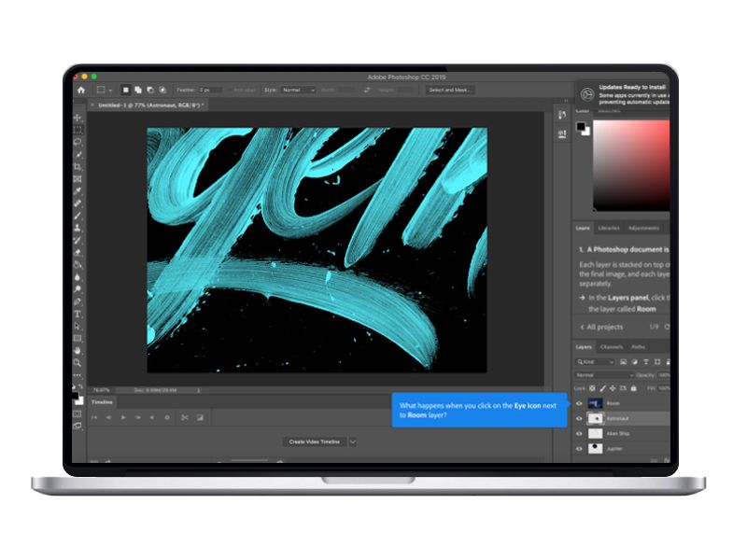This screenshot has width=747, height=560.
Task: Expand the arrow beside Create Video Timeline
Action: [352, 441]
